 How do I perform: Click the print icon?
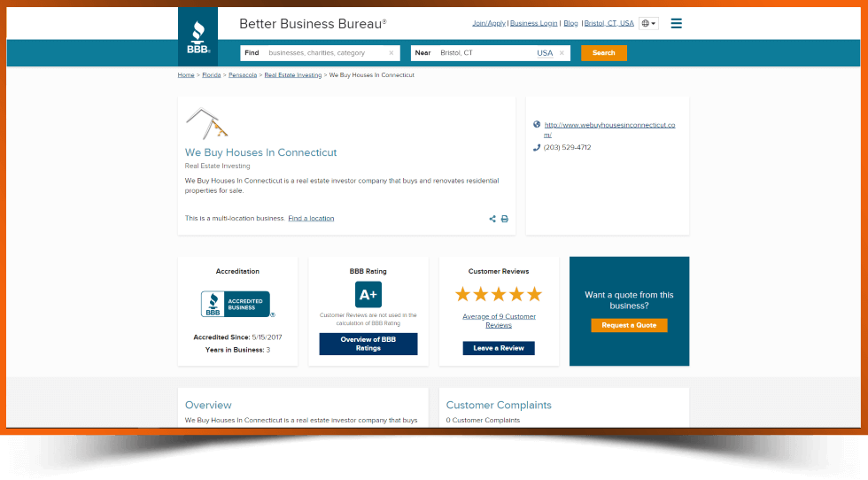(x=504, y=219)
